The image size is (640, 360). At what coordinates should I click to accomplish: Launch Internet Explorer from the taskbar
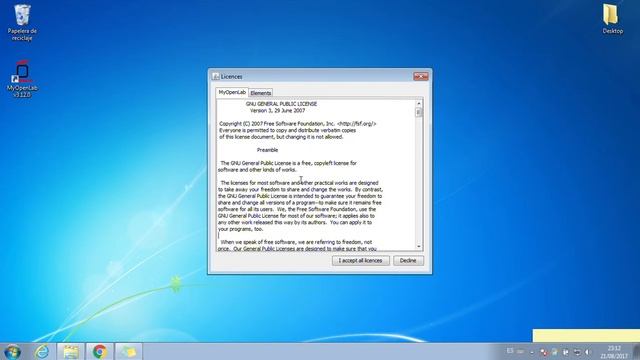coord(42,351)
